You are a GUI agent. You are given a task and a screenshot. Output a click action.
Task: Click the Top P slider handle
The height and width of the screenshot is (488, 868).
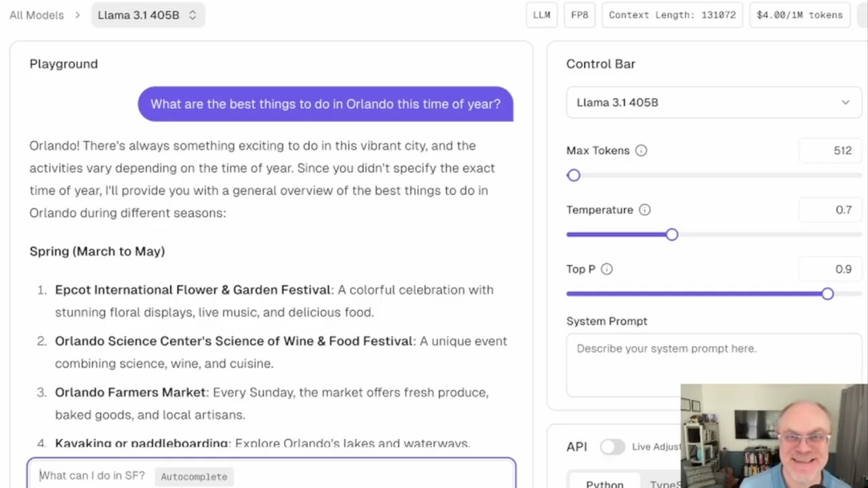pyautogui.click(x=827, y=293)
